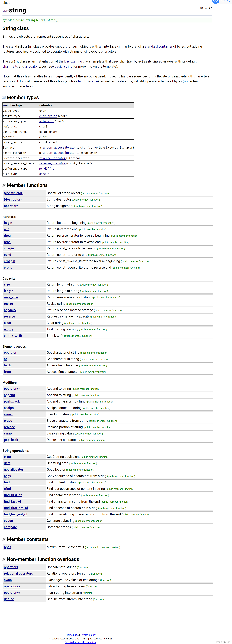Open the pop_back link
The height and width of the screenshot is (644, 232).
(x=11, y=440)
